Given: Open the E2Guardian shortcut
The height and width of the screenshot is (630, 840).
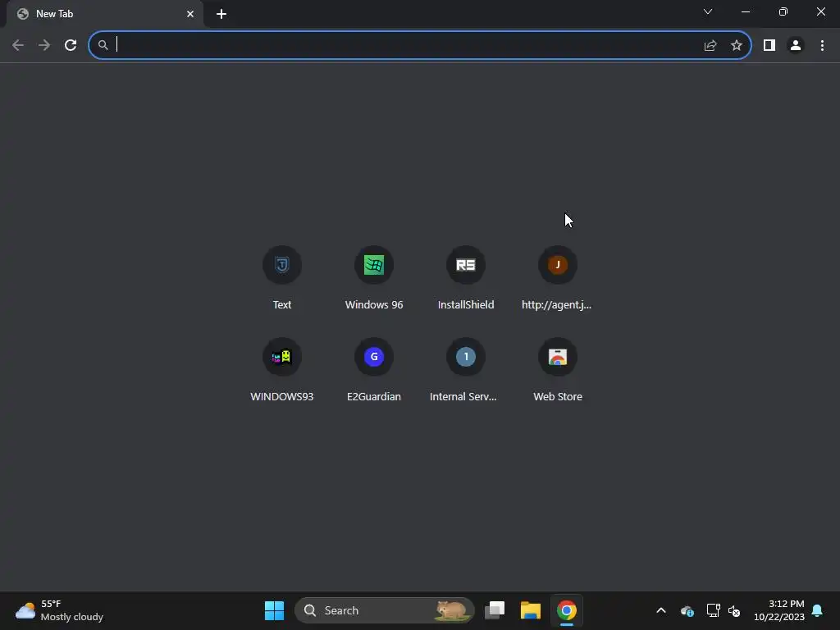Looking at the screenshot, I should click(374, 370).
